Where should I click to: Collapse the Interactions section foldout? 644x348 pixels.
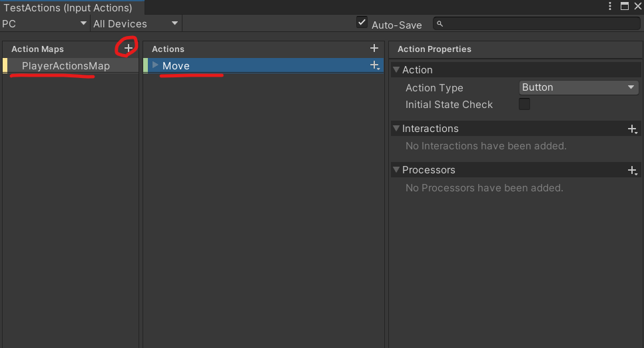point(396,129)
